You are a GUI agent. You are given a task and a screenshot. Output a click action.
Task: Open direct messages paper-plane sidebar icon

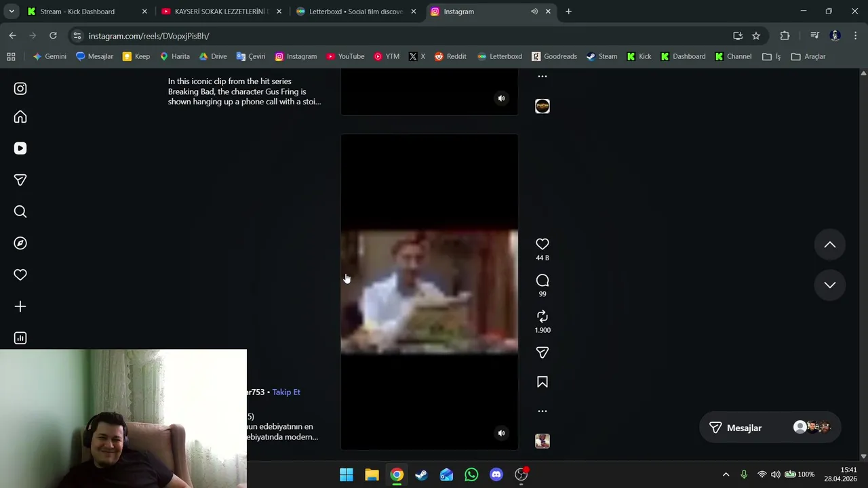coord(20,180)
